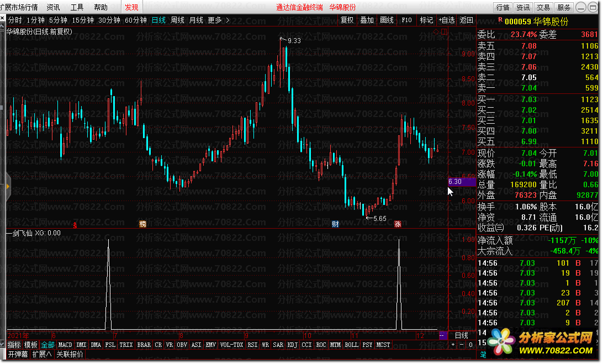
Task: Click the '交易' trading button
Action: (x=543, y=7)
